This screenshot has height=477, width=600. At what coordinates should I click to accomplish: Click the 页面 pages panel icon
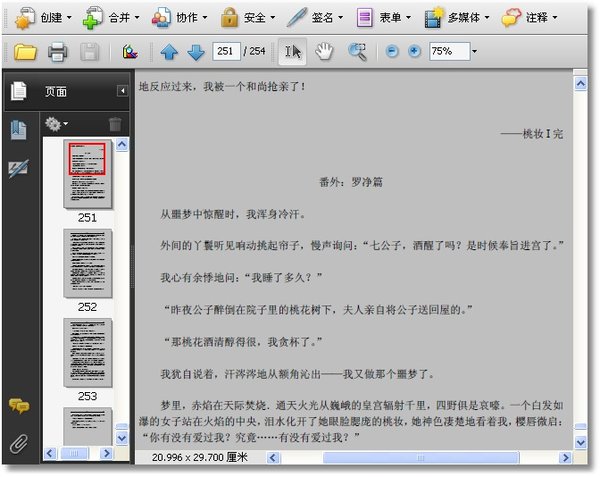point(18,91)
